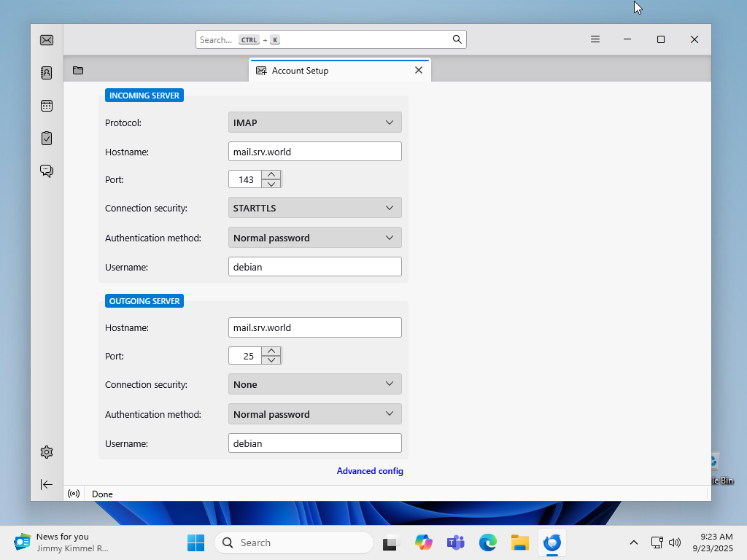Open the Tasks sidebar icon

coord(47,138)
